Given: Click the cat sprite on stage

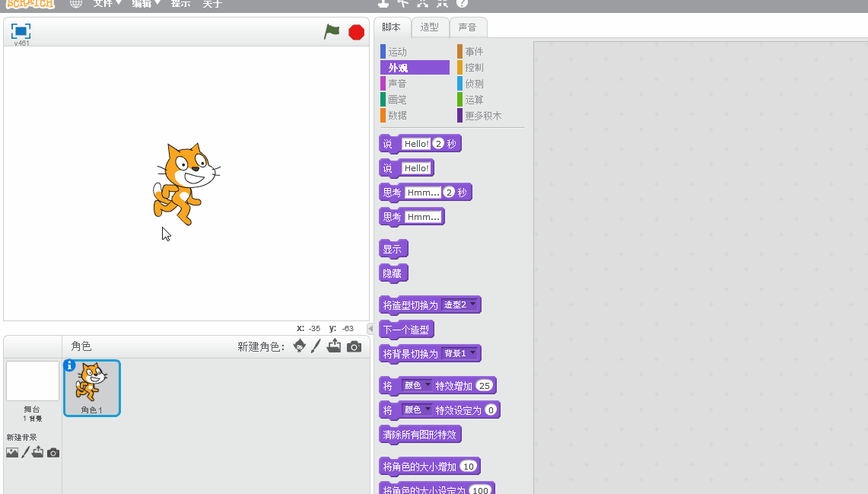Looking at the screenshot, I should click(x=186, y=184).
